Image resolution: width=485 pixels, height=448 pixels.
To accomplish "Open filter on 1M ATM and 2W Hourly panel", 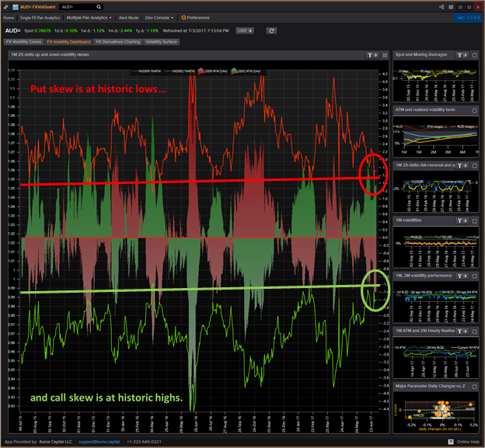I will coord(462,331).
